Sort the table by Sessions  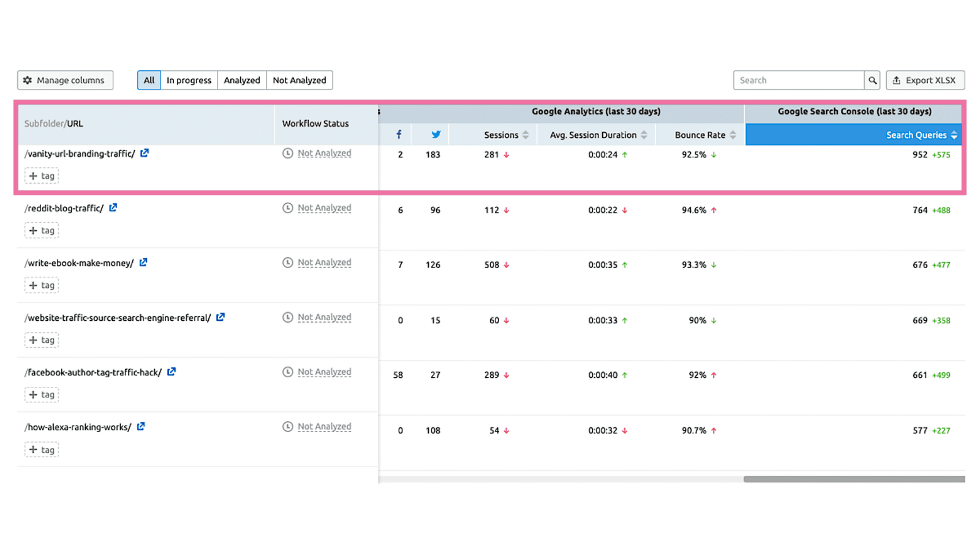point(526,135)
